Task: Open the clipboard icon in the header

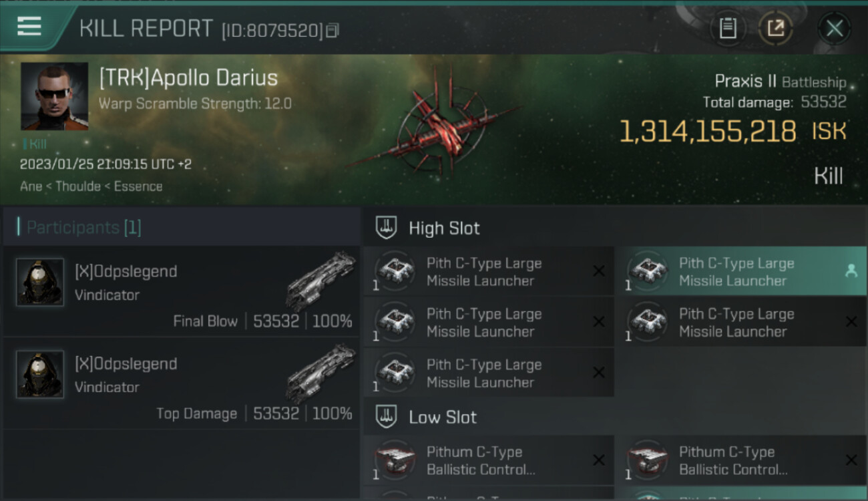Action: pyautogui.click(x=727, y=29)
